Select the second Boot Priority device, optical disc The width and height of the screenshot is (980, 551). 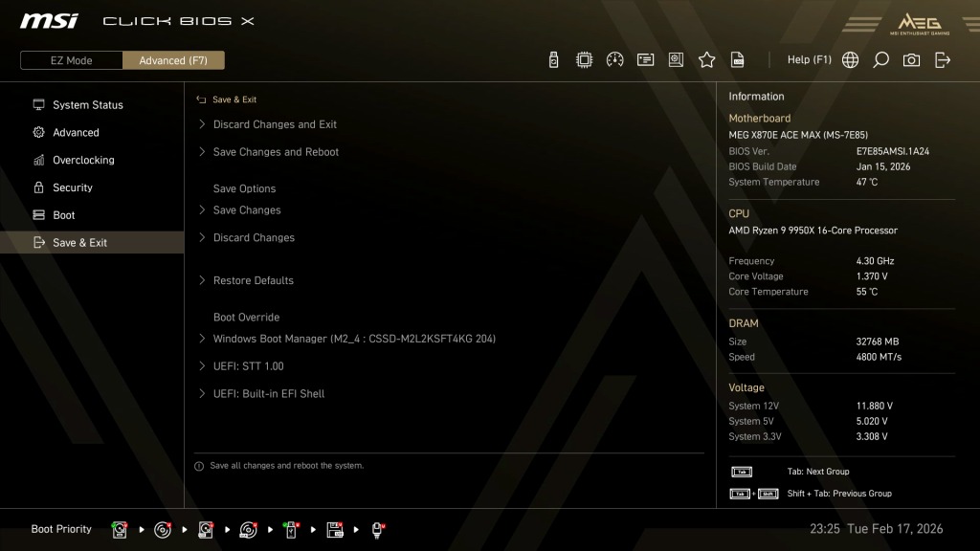pos(163,530)
